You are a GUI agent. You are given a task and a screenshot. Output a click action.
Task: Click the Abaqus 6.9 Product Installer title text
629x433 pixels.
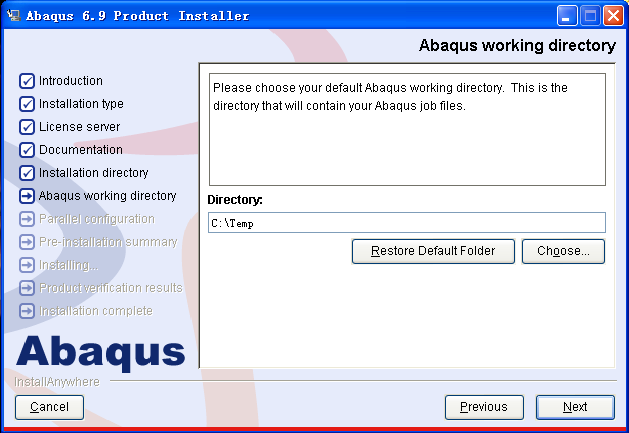click(138, 16)
